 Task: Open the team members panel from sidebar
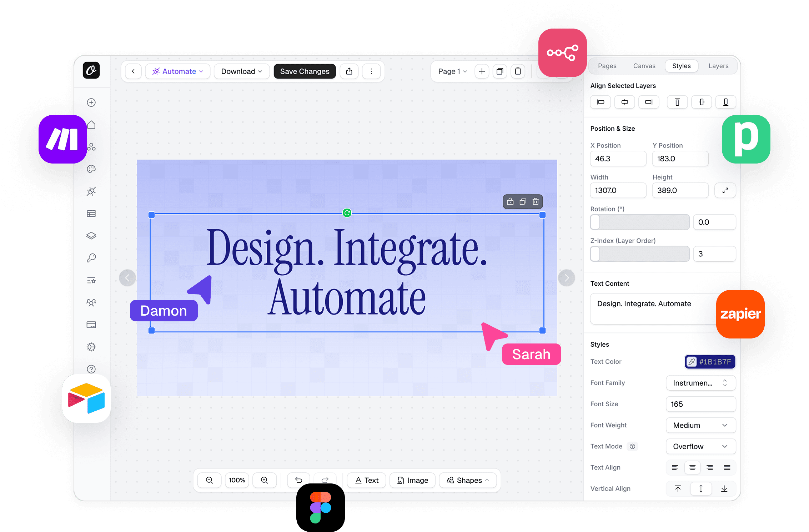pyautogui.click(x=91, y=302)
